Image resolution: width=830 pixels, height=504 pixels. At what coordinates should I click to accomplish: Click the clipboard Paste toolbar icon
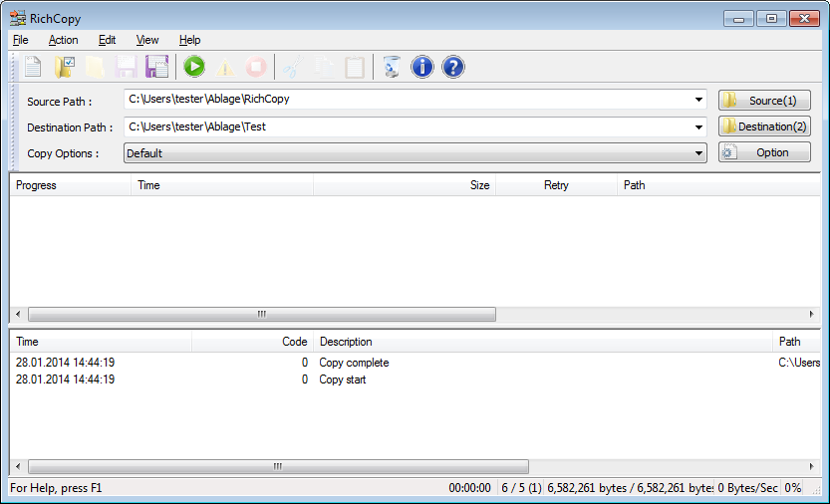tap(355, 68)
